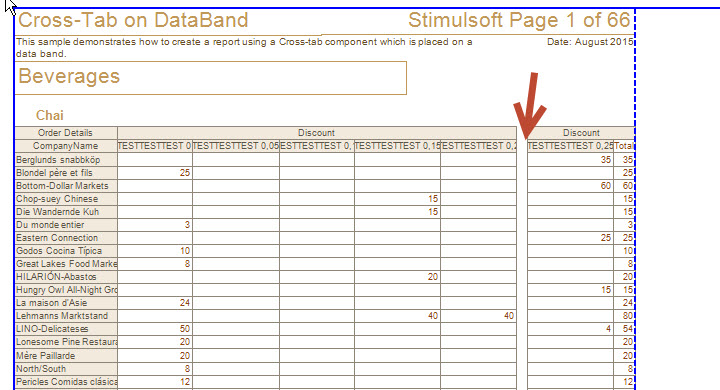Select the 'Du monde entier' row label
Screen dimensions: 720x390
66,225
